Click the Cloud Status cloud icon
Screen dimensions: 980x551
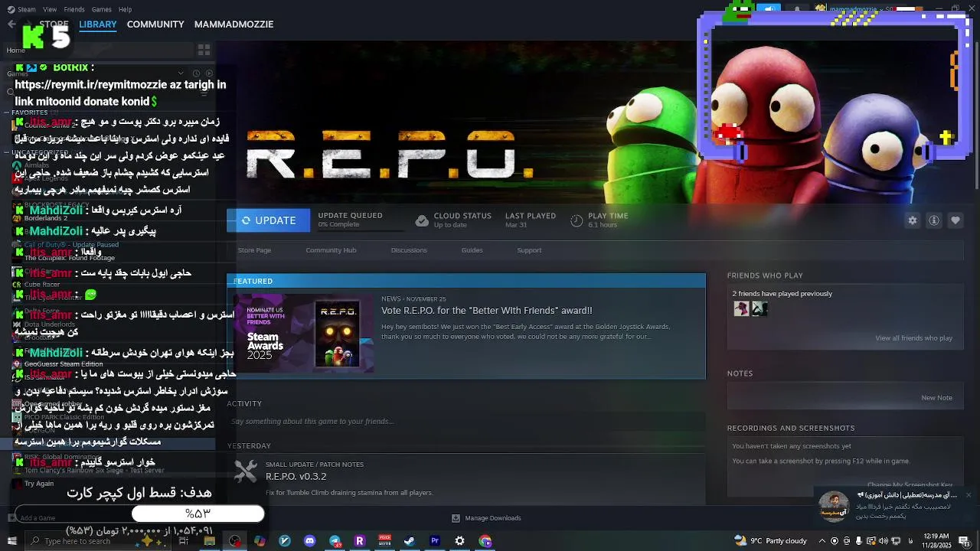pos(422,220)
